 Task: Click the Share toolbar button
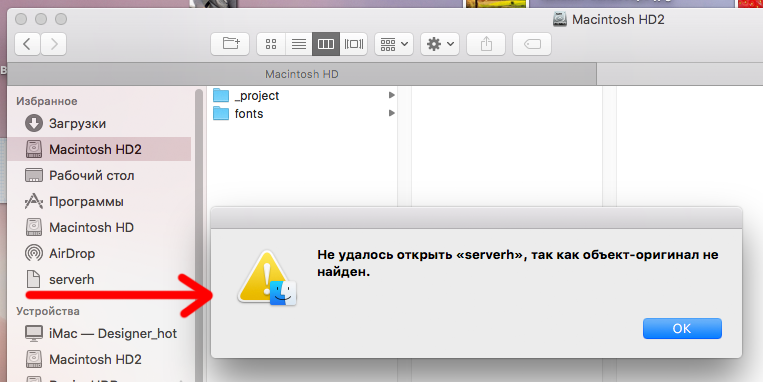pyautogui.click(x=486, y=44)
